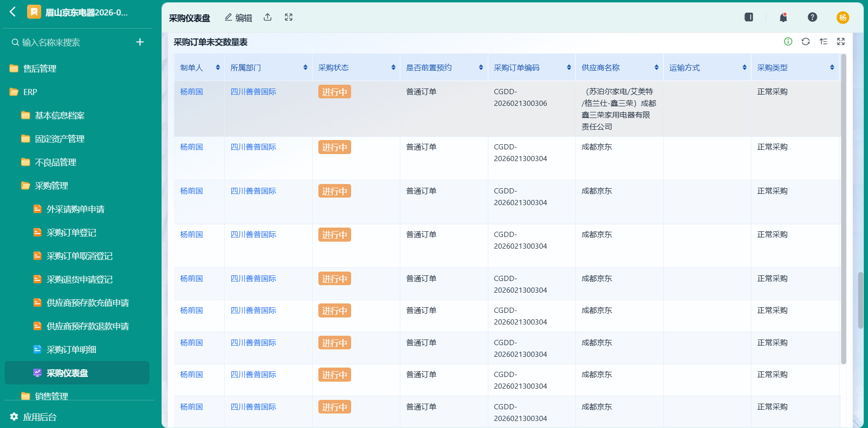Image resolution: width=868 pixels, height=428 pixels.
Task: Show table info icon
Action: [x=788, y=42]
